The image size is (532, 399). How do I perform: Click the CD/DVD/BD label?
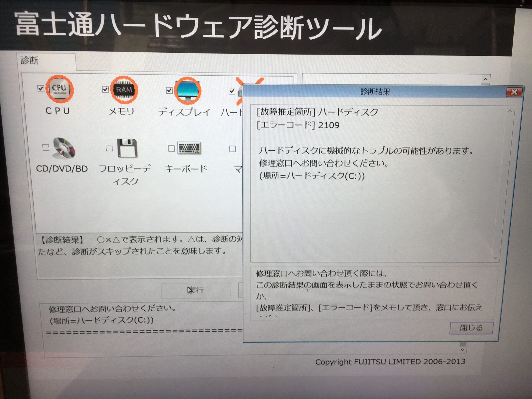(62, 169)
